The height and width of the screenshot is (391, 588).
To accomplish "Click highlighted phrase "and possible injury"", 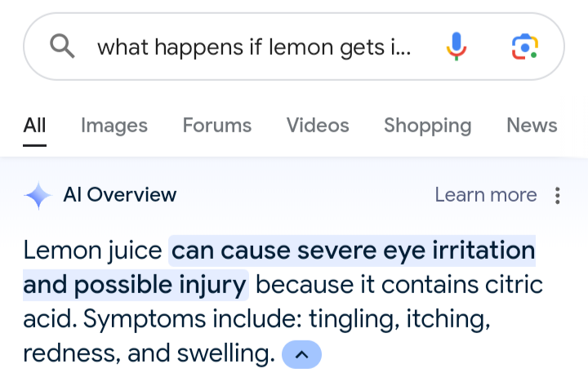I will click(x=135, y=286).
